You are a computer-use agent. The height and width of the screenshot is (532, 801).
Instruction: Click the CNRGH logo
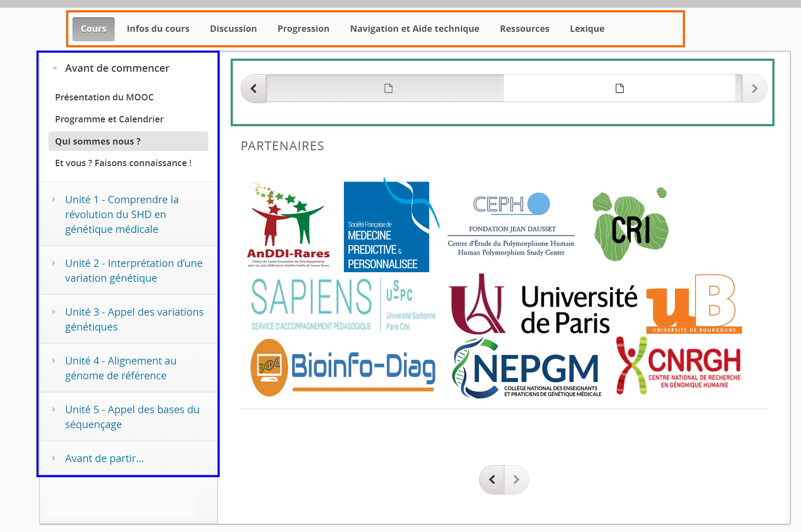pyautogui.click(x=678, y=366)
